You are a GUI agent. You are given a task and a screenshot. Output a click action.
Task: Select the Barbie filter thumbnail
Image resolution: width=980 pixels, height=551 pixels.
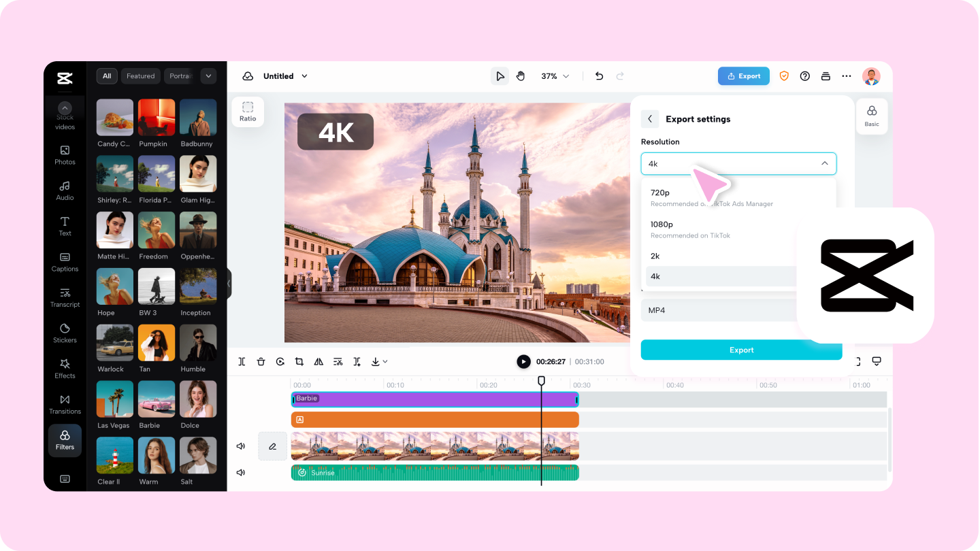click(x=156, y=399)
